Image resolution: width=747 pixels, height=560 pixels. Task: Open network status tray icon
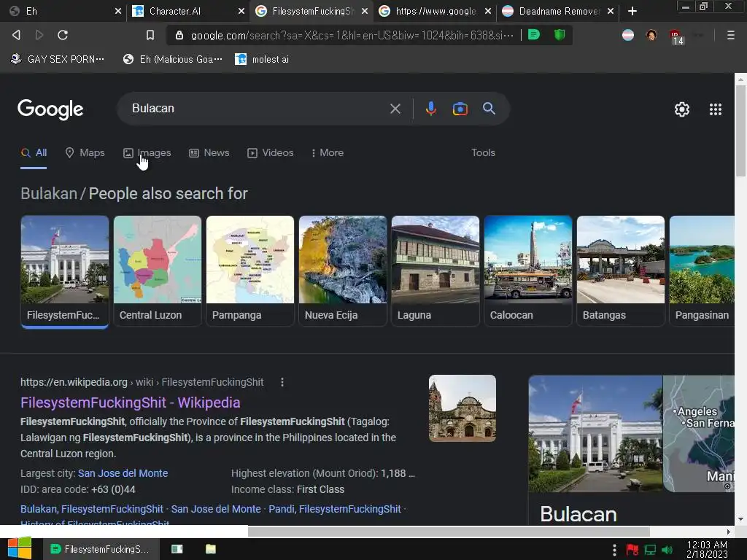click(650, 550)
